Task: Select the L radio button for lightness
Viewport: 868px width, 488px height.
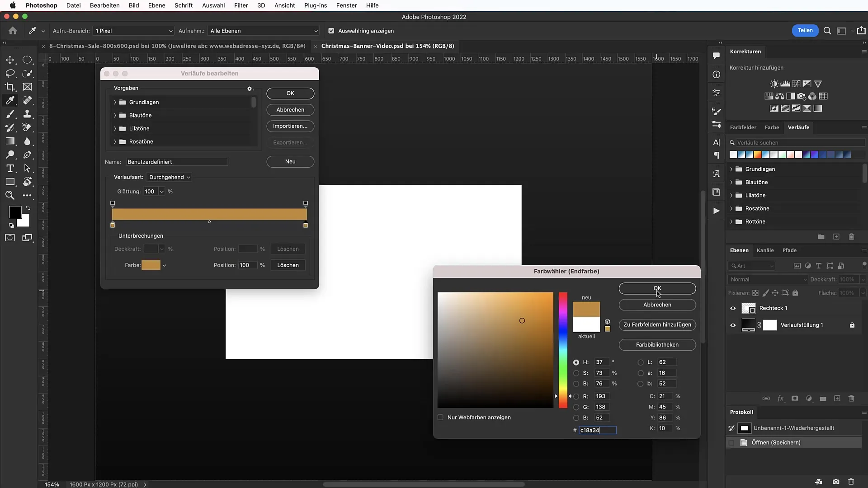Action: [641, 361]
